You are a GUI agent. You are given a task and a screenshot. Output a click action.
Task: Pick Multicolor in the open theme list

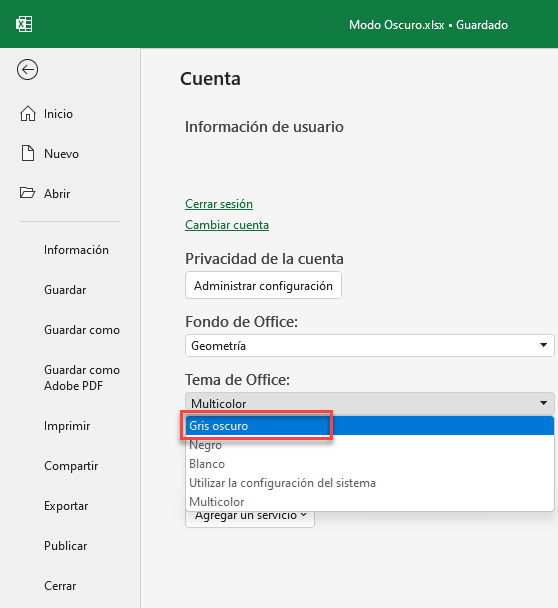pyautogui.click(x=370, y=502)
